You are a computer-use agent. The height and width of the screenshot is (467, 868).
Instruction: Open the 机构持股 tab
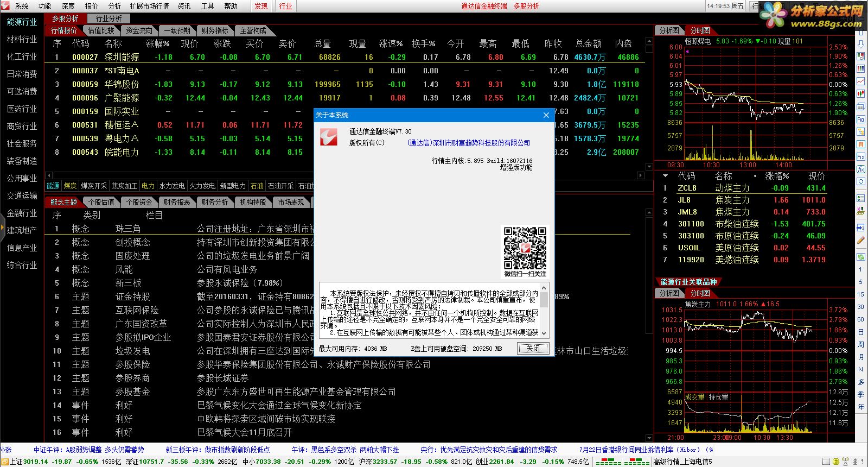pos(253,202)
